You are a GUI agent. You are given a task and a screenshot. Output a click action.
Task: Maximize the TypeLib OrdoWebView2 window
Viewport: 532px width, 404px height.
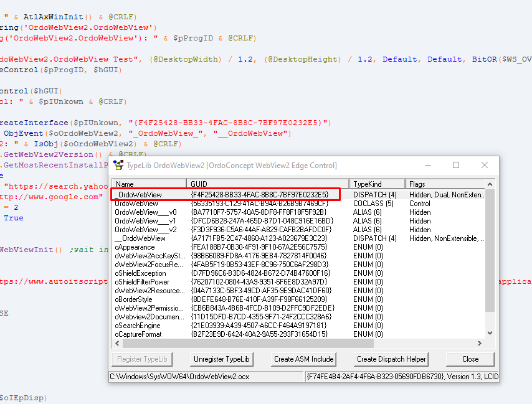(456, 165)
